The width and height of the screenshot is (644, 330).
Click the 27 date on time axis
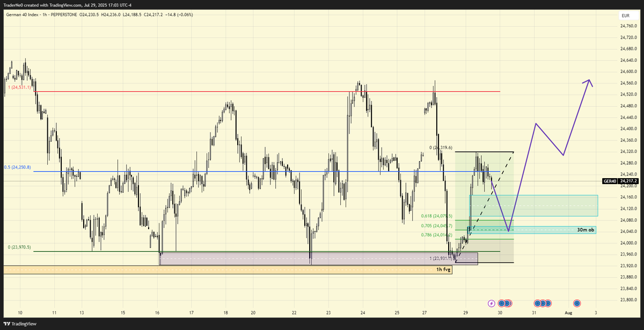tap(424, 312)
